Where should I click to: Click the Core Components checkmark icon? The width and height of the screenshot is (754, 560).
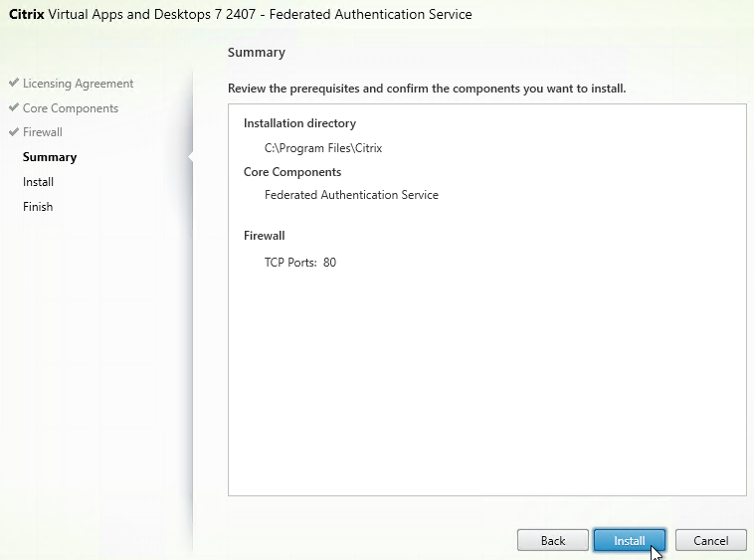coord(14,108)
